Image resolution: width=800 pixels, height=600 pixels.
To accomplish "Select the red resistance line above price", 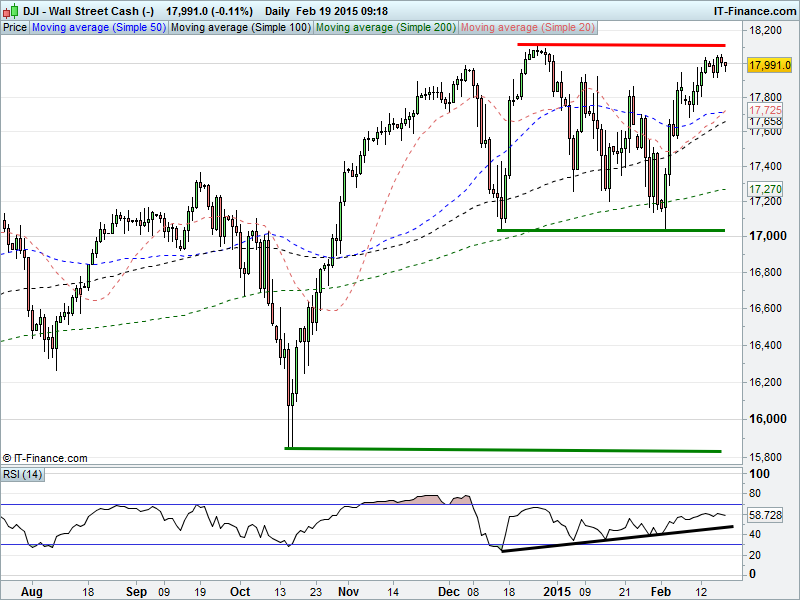I will click(620, 45).
